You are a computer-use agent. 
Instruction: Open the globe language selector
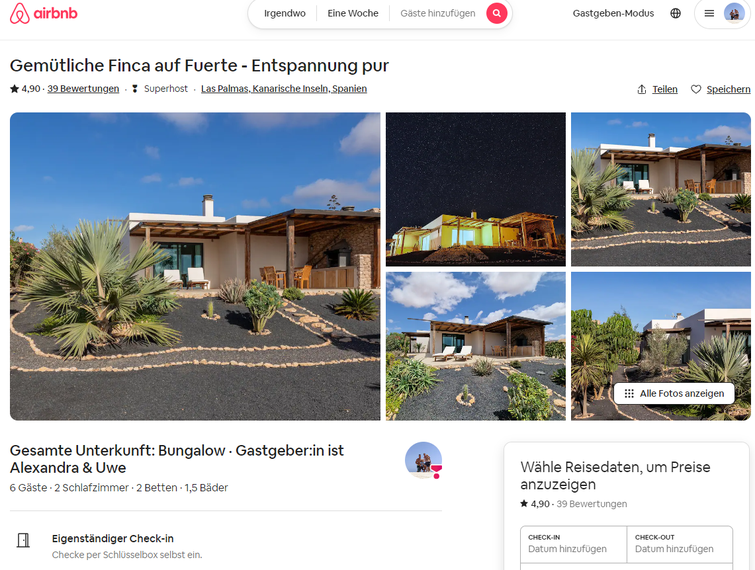tap(676, 13)
